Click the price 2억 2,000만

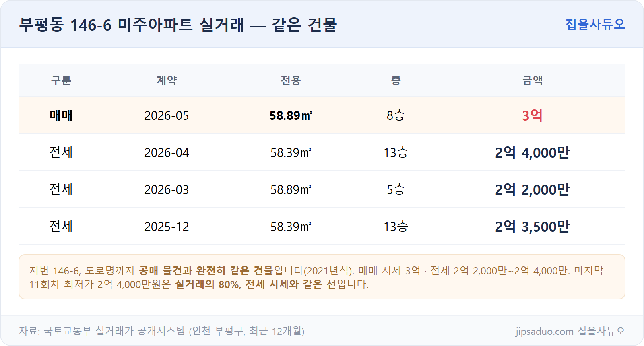[532, 189]
